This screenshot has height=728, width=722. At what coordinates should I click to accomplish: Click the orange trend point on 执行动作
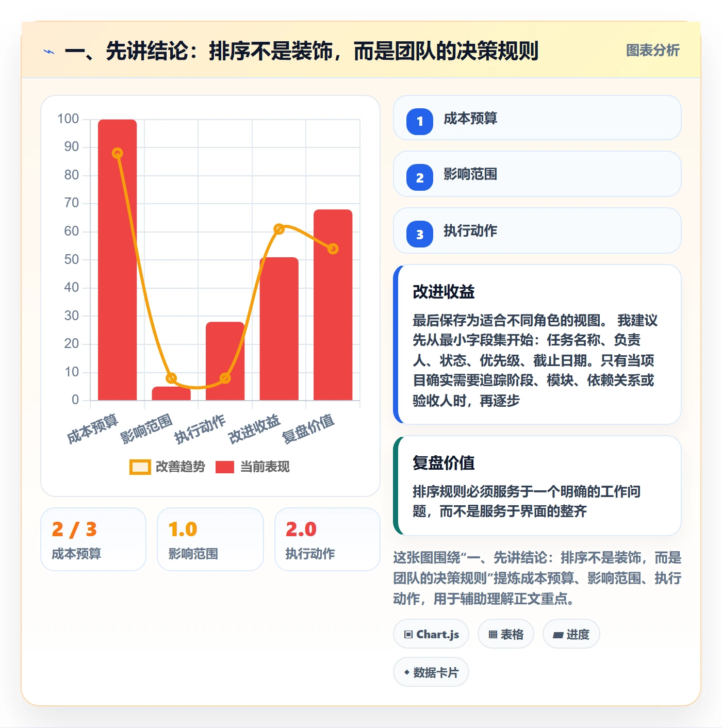tap(225, 378)
